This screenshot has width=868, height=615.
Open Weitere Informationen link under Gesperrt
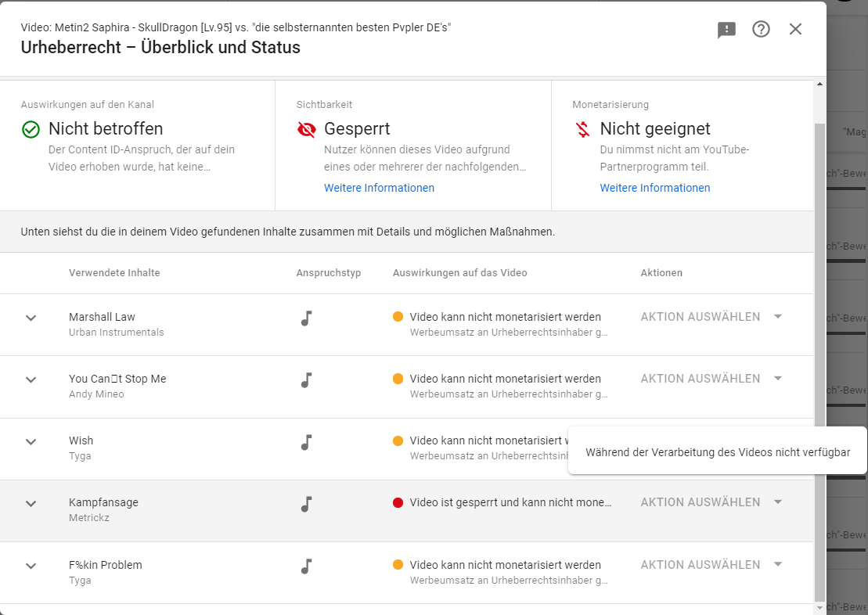pyautogui.click(x=379, y=189)
